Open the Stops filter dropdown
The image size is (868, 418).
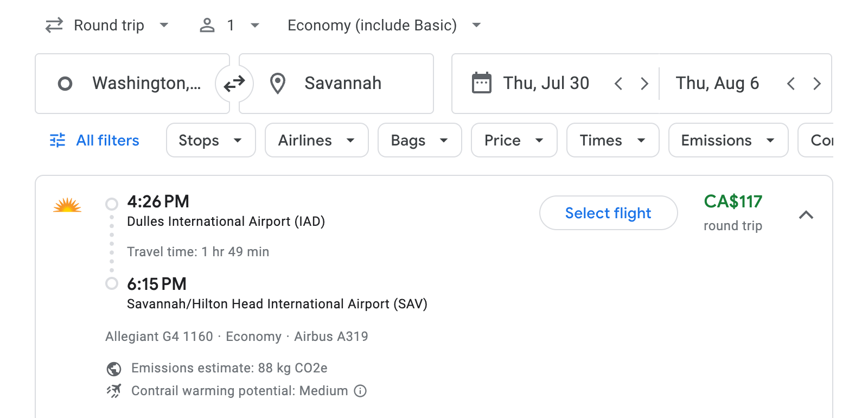click(x=210, y=140)
